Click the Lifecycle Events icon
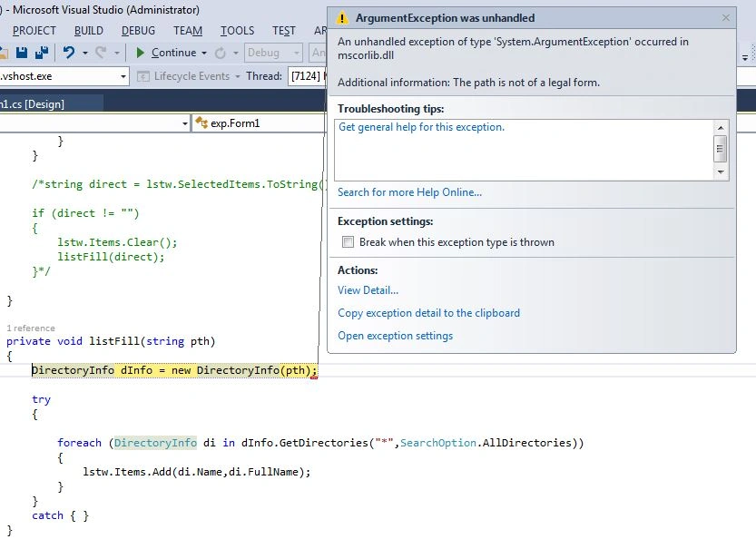Screen dimensions: 756x539 [142, 76]
